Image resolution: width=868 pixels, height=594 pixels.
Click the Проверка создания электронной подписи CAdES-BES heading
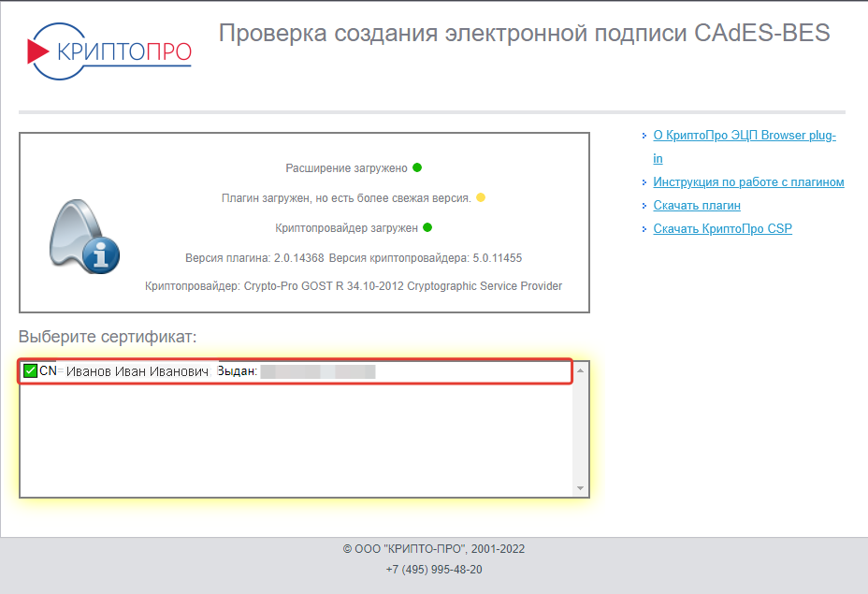coord(524,33)
